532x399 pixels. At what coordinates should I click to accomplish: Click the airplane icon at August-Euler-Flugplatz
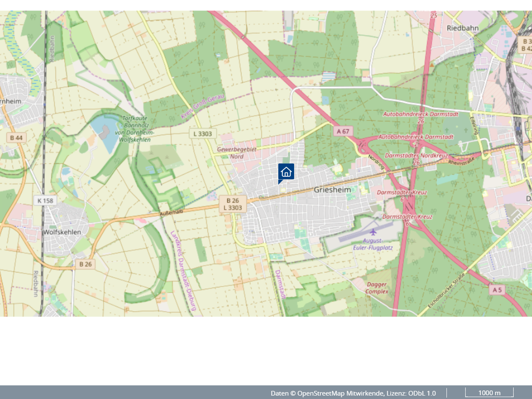click(373, 232)
